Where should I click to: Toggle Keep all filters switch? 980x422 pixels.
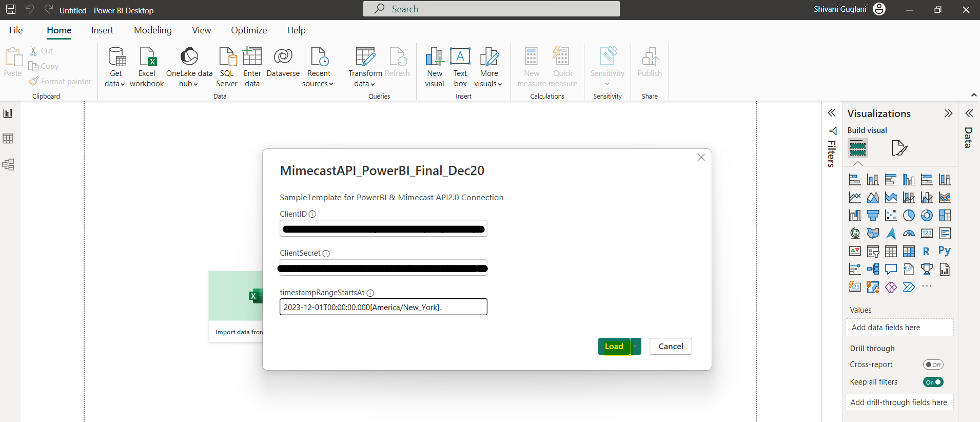pos(933,382)
